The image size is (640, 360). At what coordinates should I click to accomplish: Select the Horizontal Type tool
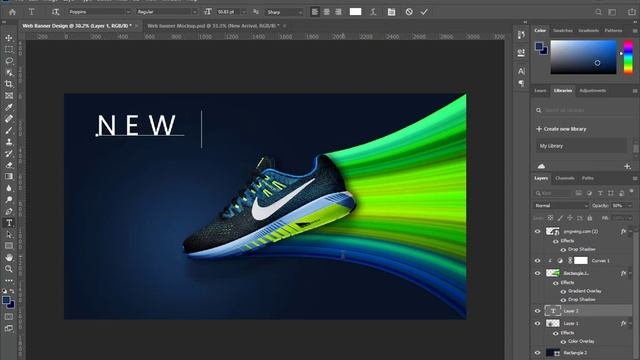[x=9, y=223]
